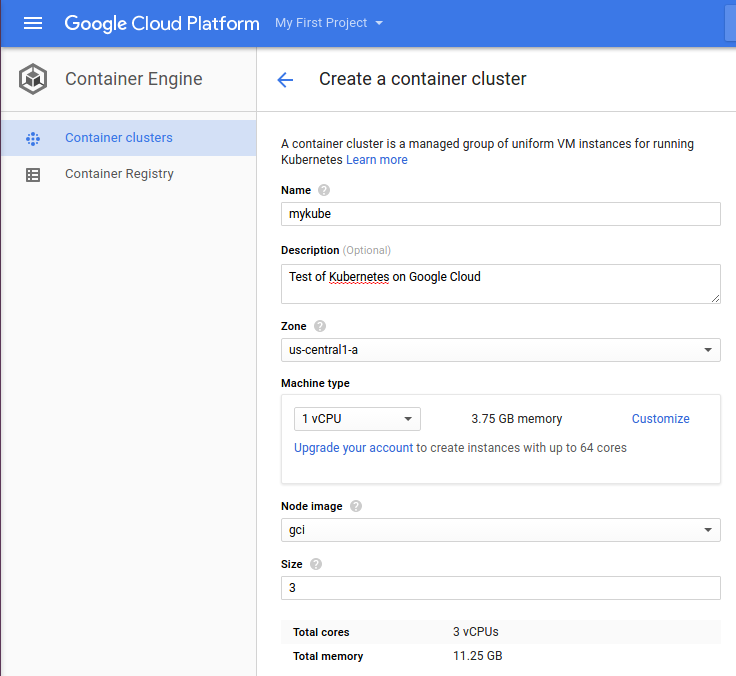The image size is (736, 676).
Task: Show help for Node image
Action: 356,506
